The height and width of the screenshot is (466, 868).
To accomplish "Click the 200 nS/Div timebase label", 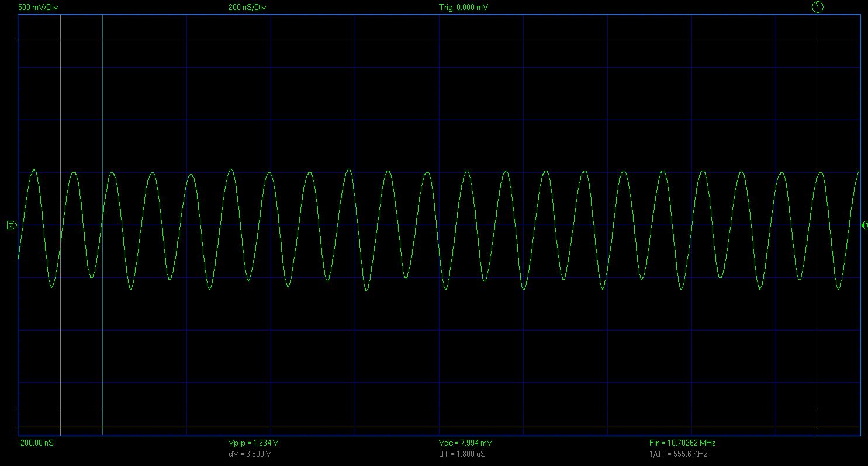I will pos(248,8).
